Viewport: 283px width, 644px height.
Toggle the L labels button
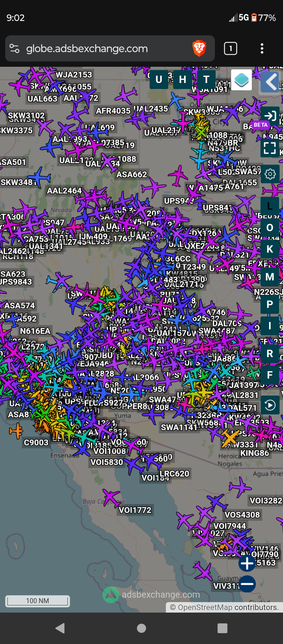270,206
